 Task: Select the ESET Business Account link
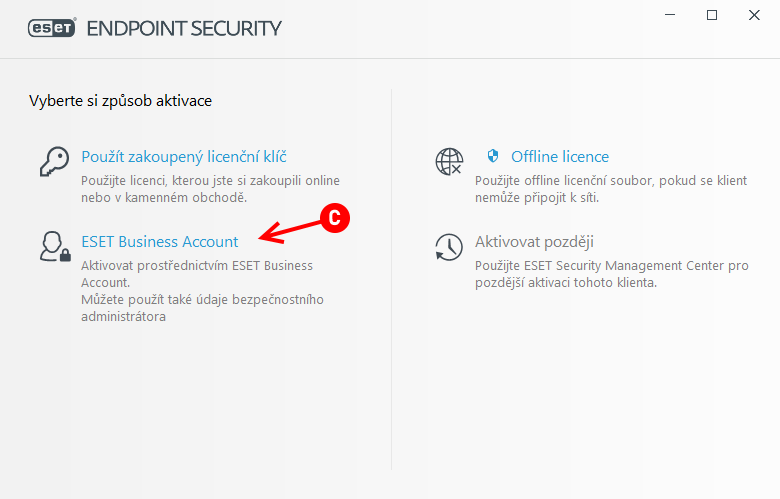click(160, 242)
